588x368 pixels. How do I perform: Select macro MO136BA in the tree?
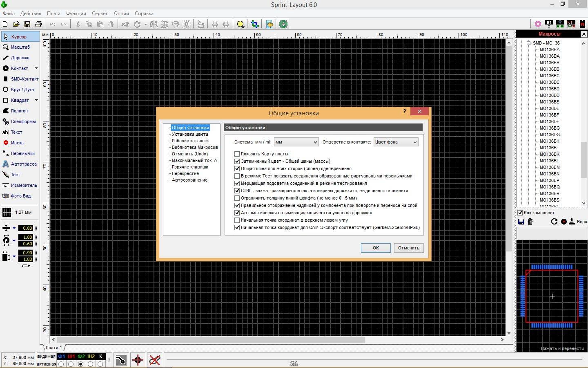click(x=550, y=49)
